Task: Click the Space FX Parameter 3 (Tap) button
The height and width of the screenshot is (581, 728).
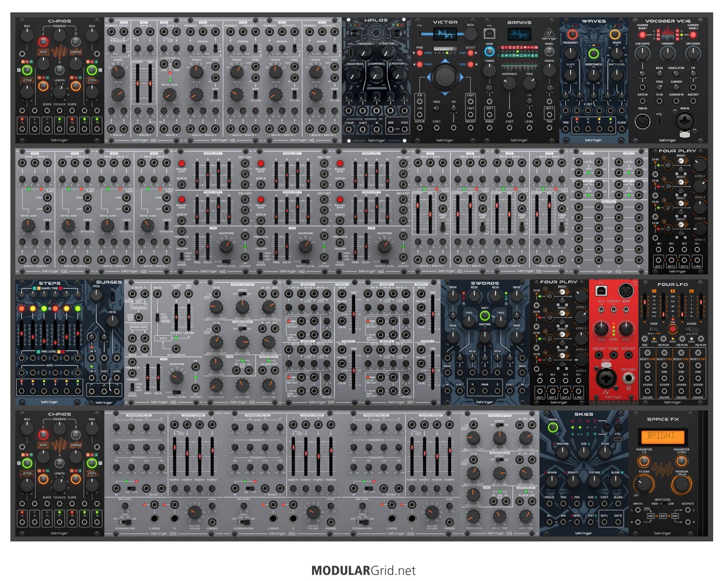Action: pos(682,461)
